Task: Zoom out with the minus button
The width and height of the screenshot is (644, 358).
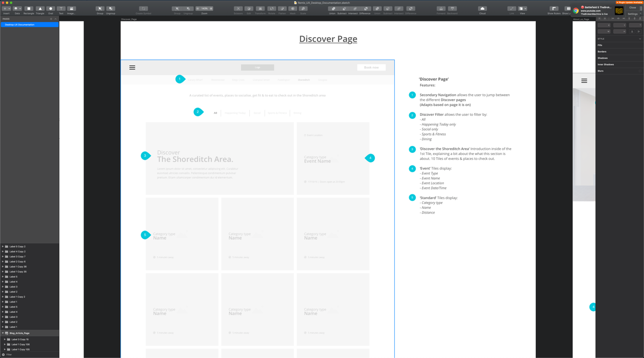Action: [198, 9]
